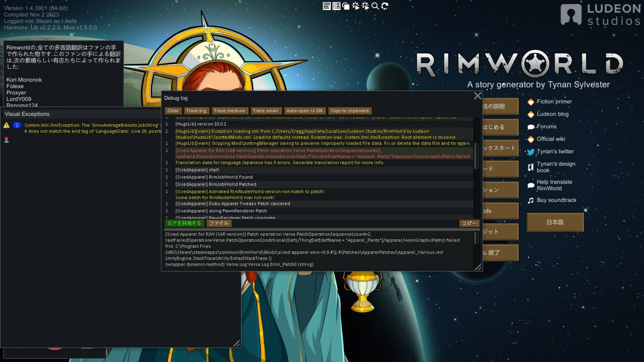Viewport: 644px width, 362px height.
Task: Open the debug view settings icon
Action: click(x=346, y=6)
